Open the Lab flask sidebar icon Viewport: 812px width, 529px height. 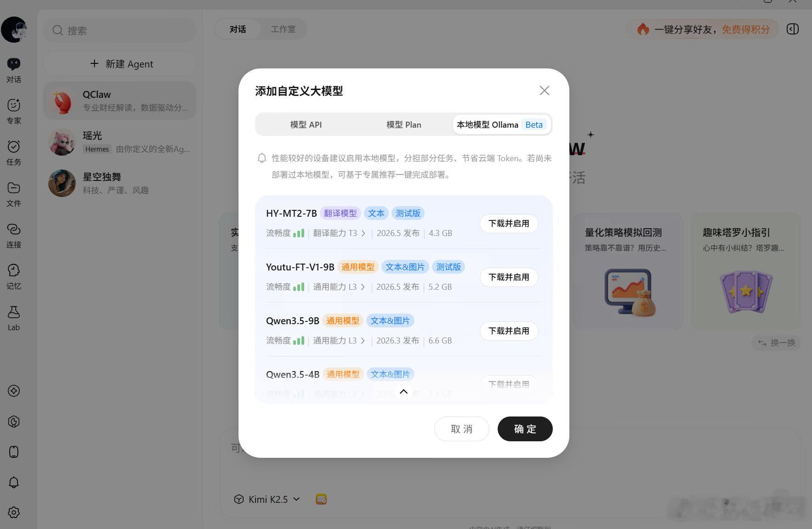(x=14, y=318)
